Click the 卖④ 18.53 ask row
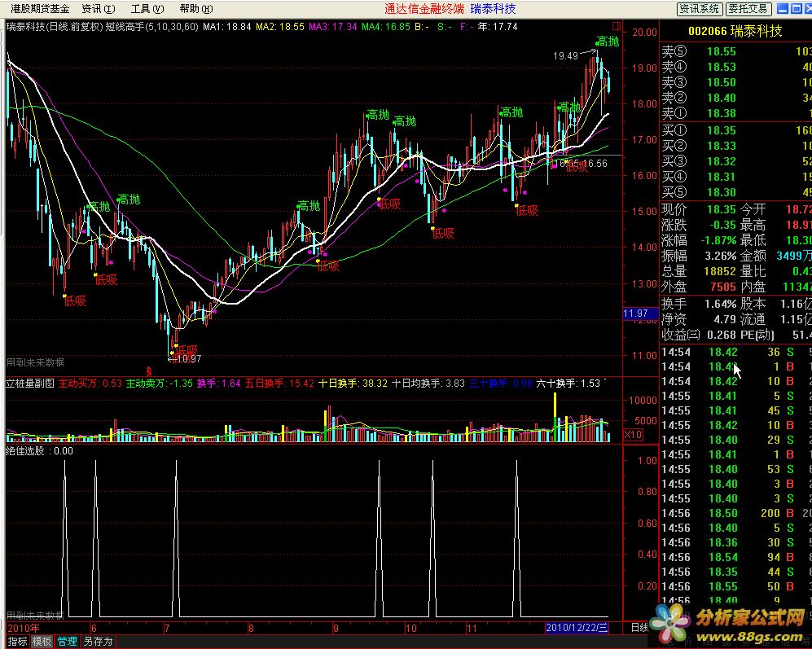 pyautogui.click(x=736, y=67)
